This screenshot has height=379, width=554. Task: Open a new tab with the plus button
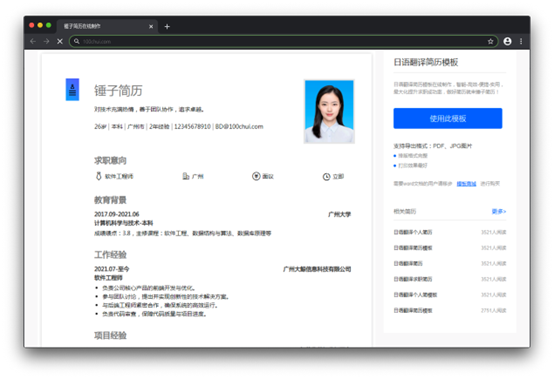point(167,26)
